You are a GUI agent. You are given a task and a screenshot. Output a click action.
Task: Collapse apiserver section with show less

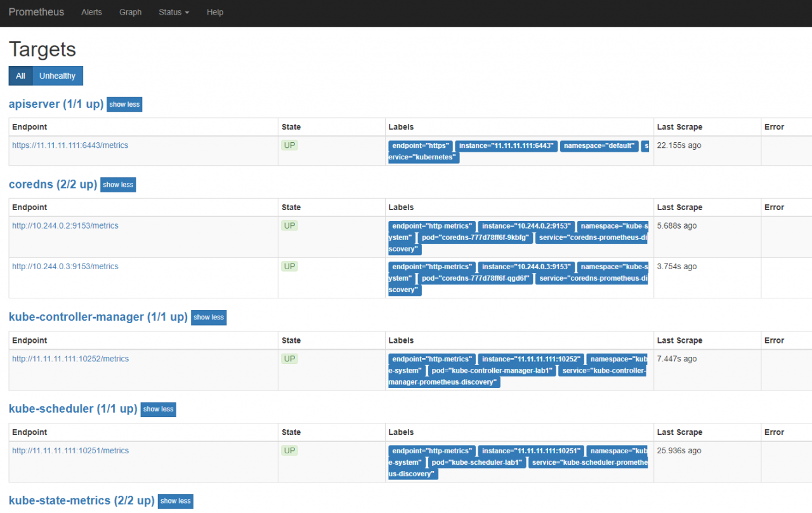[x=124, y=104]
